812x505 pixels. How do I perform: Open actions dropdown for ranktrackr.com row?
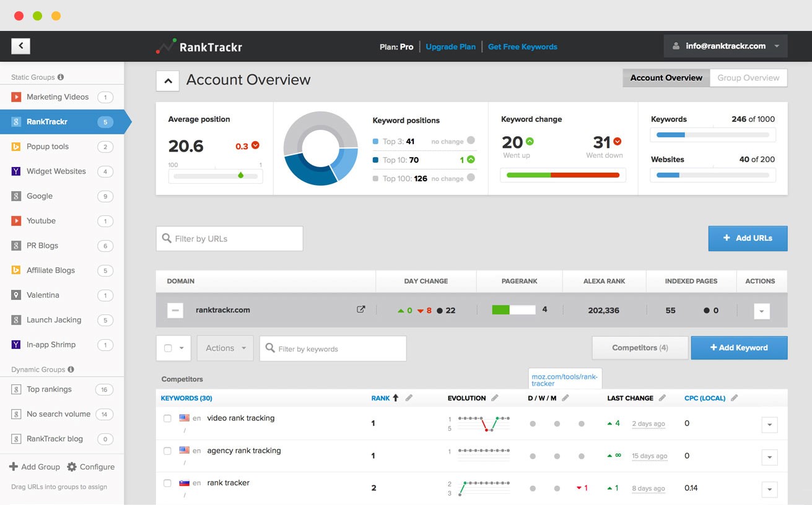762,311
